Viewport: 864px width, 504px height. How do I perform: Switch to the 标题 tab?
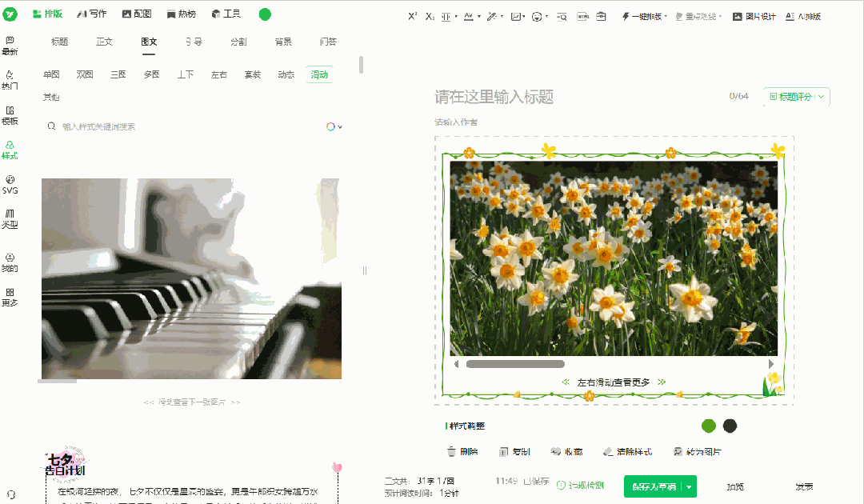[x=59, y=42]
